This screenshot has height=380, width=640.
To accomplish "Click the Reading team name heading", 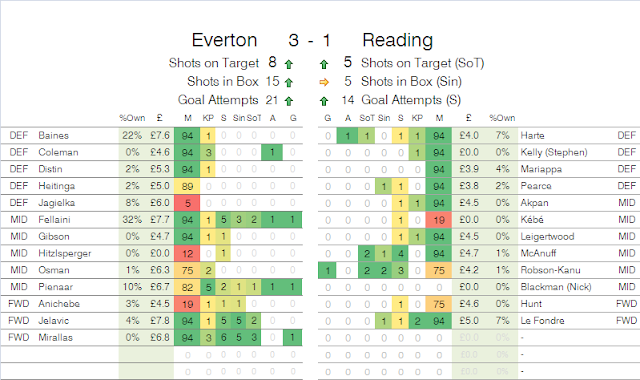I will point(398,40).
